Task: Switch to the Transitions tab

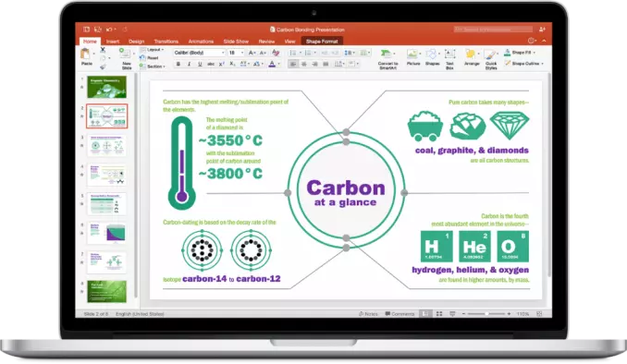Action: click(166, 42)
